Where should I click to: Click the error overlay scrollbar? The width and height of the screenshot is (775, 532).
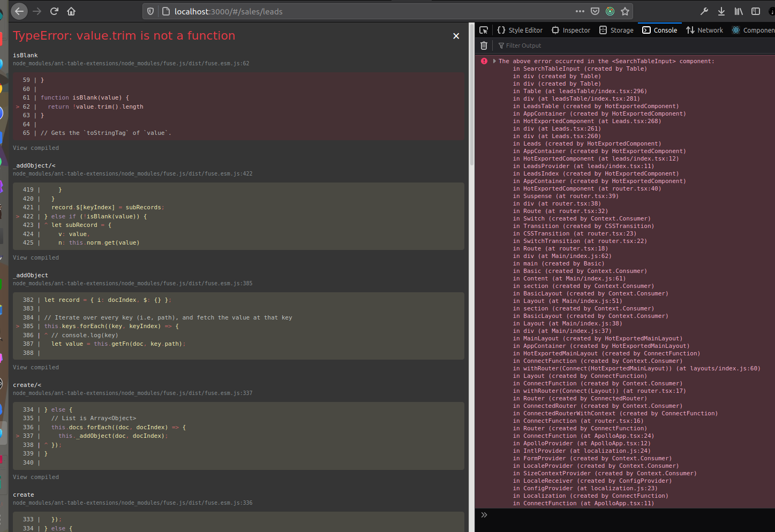pyautogui.click(x=471, y=94)
